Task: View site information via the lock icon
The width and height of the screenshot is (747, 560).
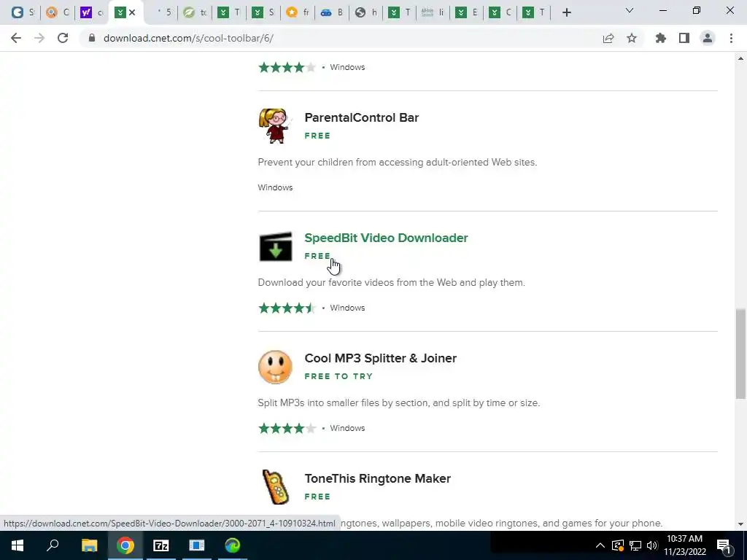Action: tap(92, 38)
